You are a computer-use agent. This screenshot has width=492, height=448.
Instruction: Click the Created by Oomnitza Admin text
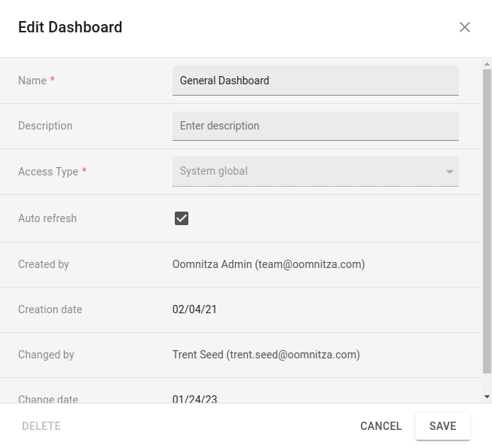click(268, 264)
